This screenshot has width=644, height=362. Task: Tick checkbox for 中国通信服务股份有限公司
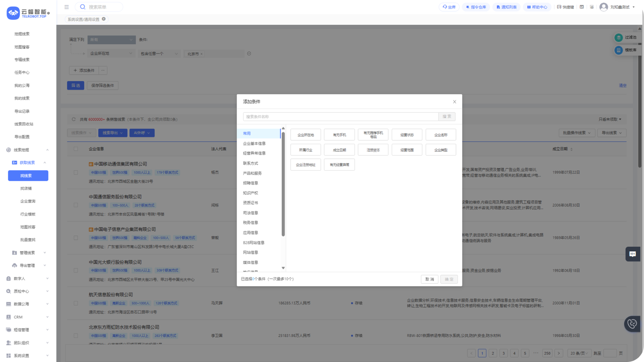(x=76, y=205)
